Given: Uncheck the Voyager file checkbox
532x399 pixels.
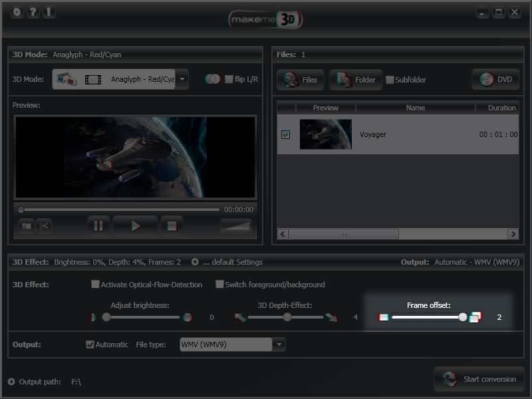Looking at the screenshot, I should pyautogui.click(x=286, y=135).
